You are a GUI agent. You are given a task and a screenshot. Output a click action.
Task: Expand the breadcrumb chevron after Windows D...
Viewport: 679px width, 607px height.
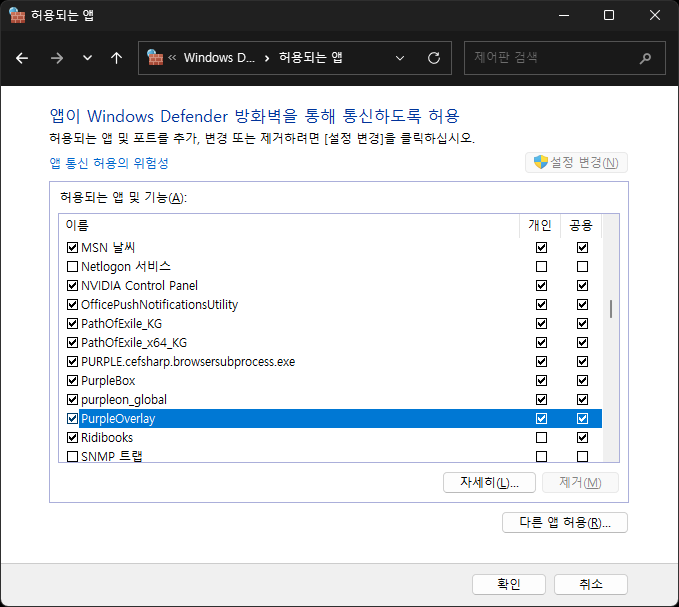(267, 58)
